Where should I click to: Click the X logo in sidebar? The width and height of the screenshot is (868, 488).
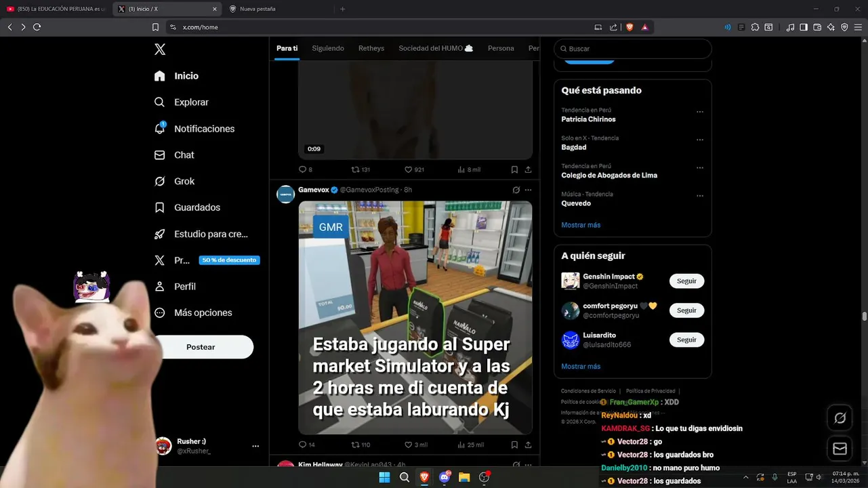coord(160,49)
